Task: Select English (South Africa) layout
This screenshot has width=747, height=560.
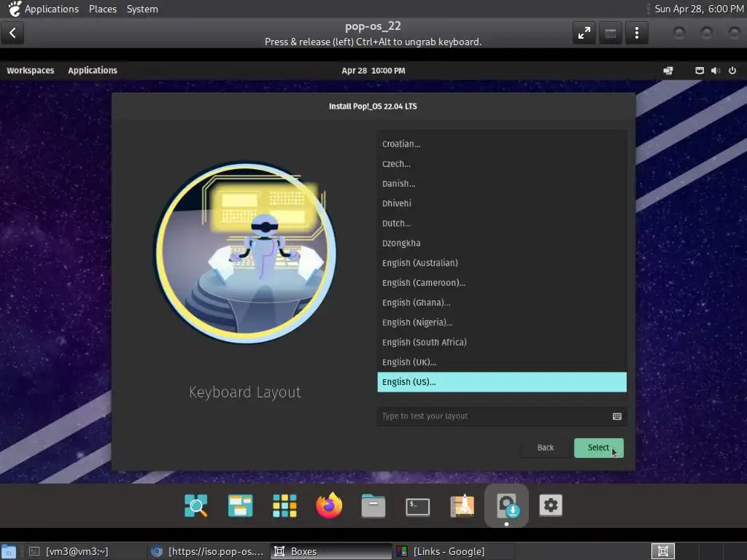Action: [502, 343]
